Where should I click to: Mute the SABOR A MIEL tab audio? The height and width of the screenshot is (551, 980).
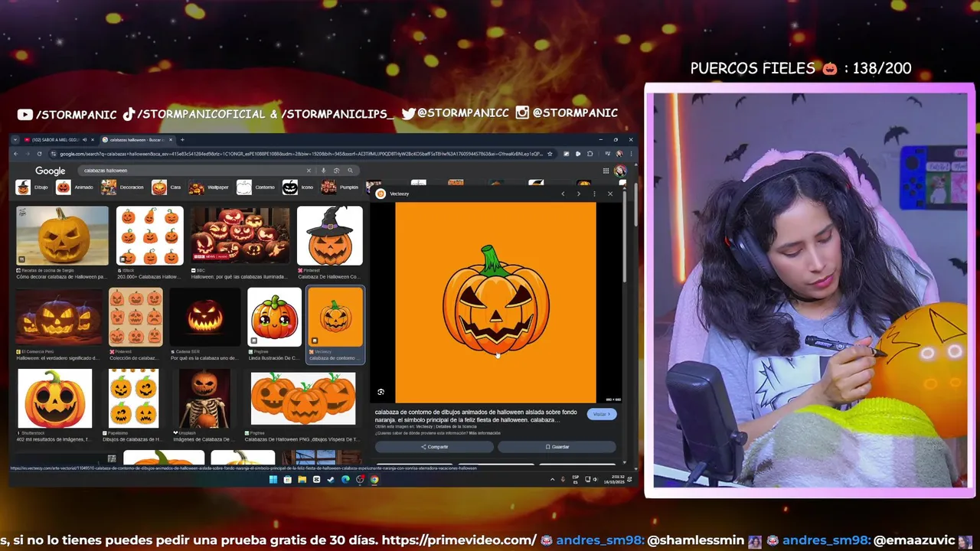point(84,140)
